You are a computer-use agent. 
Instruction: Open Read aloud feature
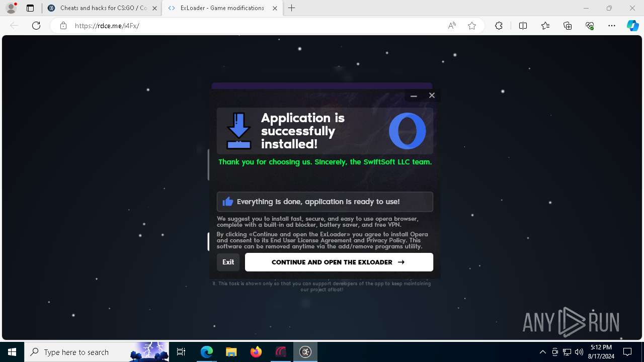452,26
